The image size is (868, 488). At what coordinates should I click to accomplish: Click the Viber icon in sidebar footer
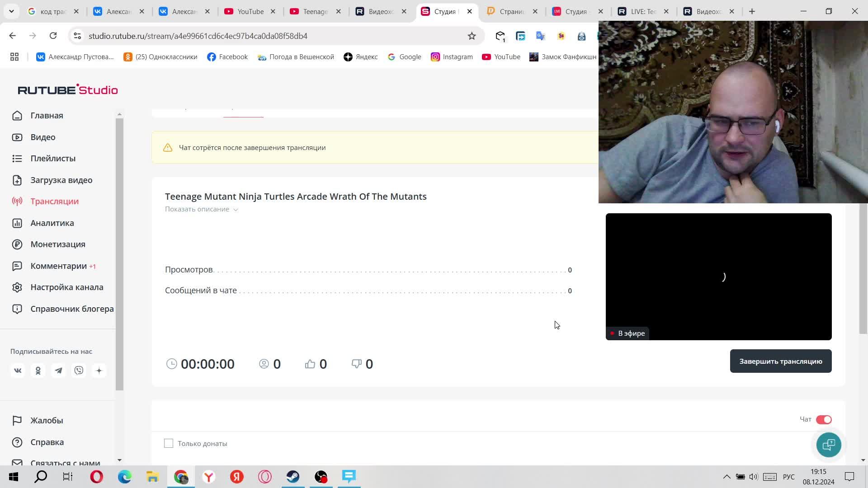click(79, 371)
